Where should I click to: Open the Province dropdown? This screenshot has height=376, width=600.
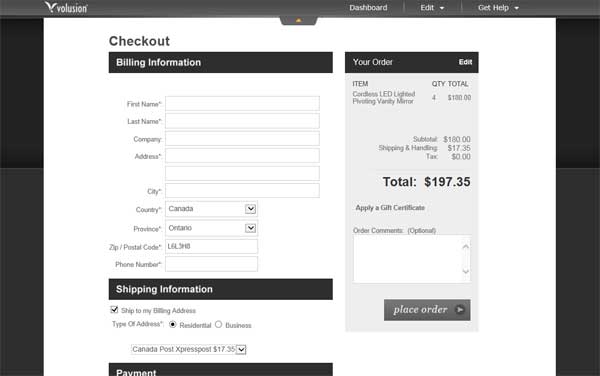211,228
